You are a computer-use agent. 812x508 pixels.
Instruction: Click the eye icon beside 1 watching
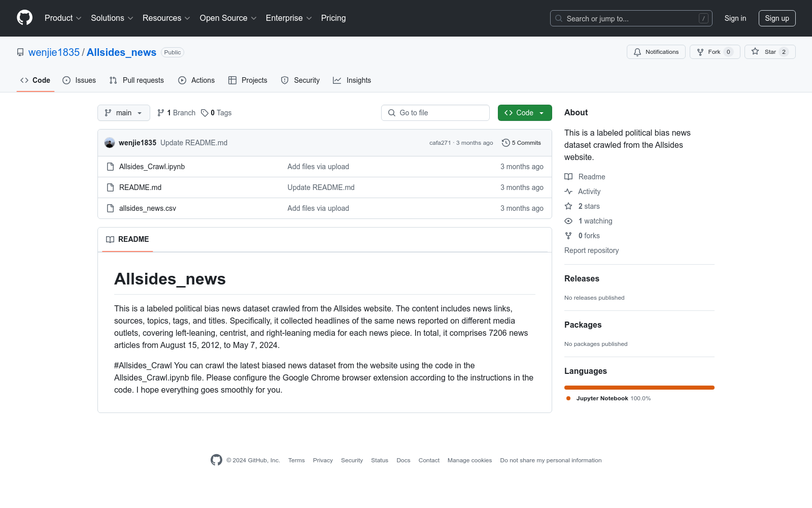coord(568,221)
